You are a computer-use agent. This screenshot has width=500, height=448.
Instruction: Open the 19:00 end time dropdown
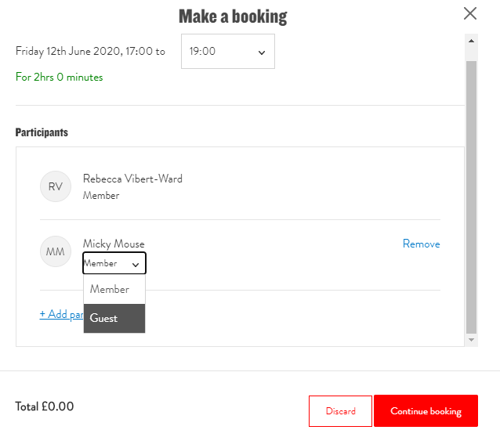coord(227,52)
